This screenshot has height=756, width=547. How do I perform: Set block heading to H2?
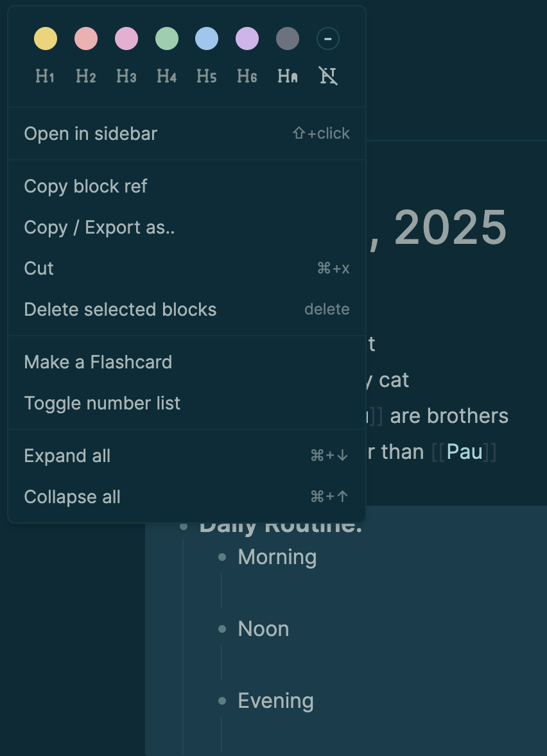click(85, 76)
